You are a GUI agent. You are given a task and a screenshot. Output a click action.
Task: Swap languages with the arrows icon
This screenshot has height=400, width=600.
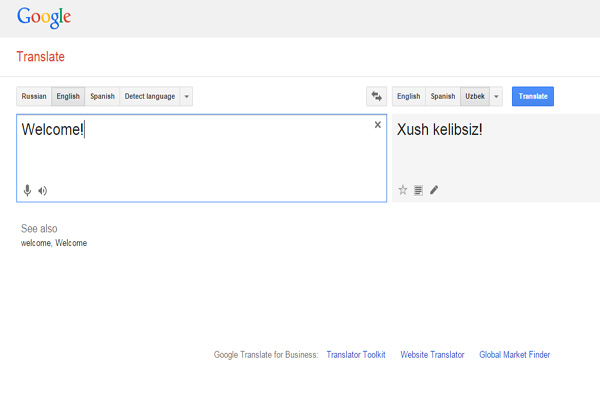pyautogui.click(x=377, y=97)
